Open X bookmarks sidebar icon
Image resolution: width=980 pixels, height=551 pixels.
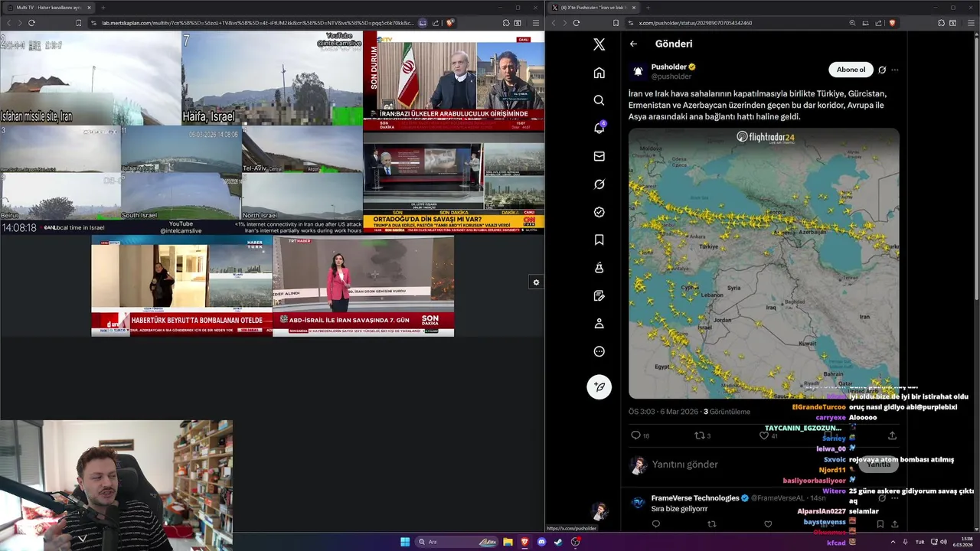599,240
